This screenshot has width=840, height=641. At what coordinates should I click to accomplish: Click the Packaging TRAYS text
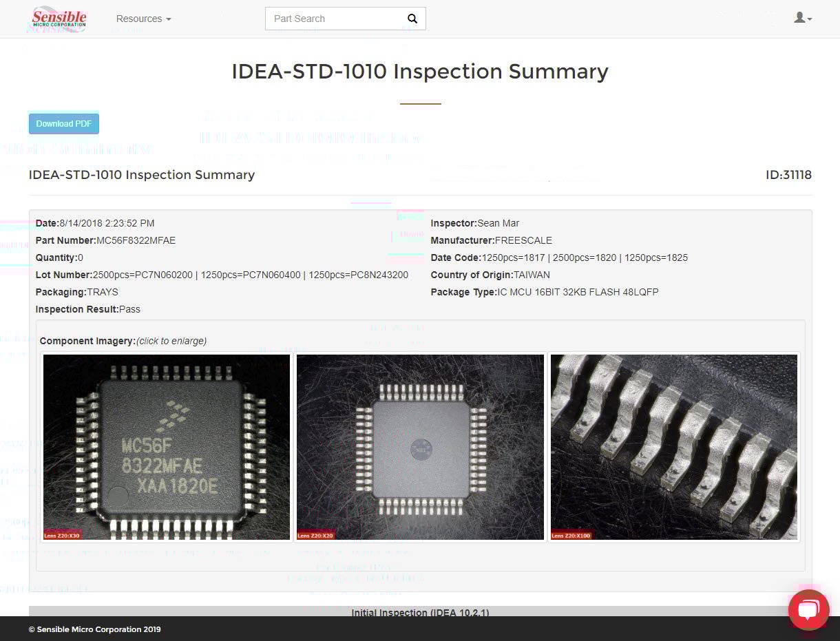coord(77,292)
